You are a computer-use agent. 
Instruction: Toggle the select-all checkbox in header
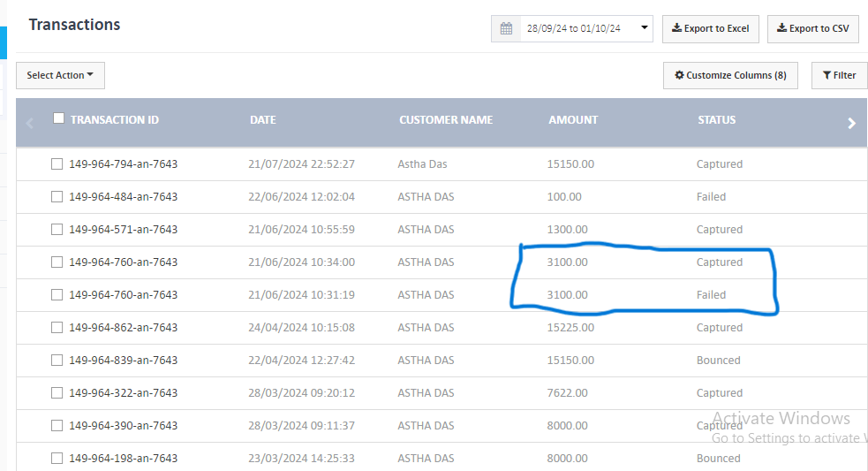58,118
